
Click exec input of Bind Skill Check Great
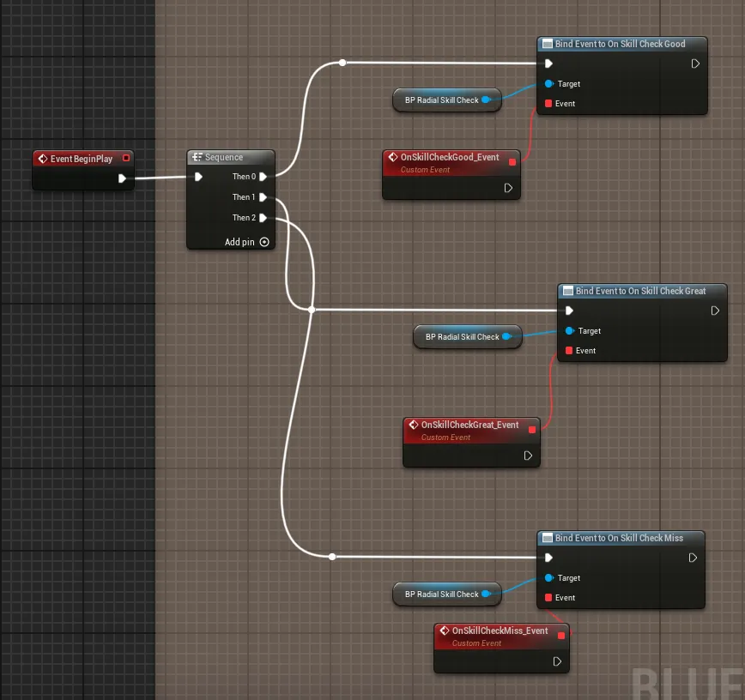[569, 311]
